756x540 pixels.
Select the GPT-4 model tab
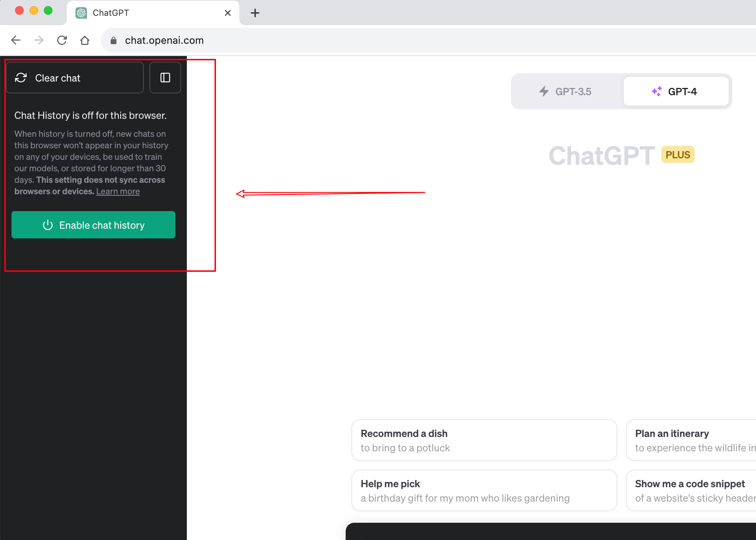[x=676, y=92]
